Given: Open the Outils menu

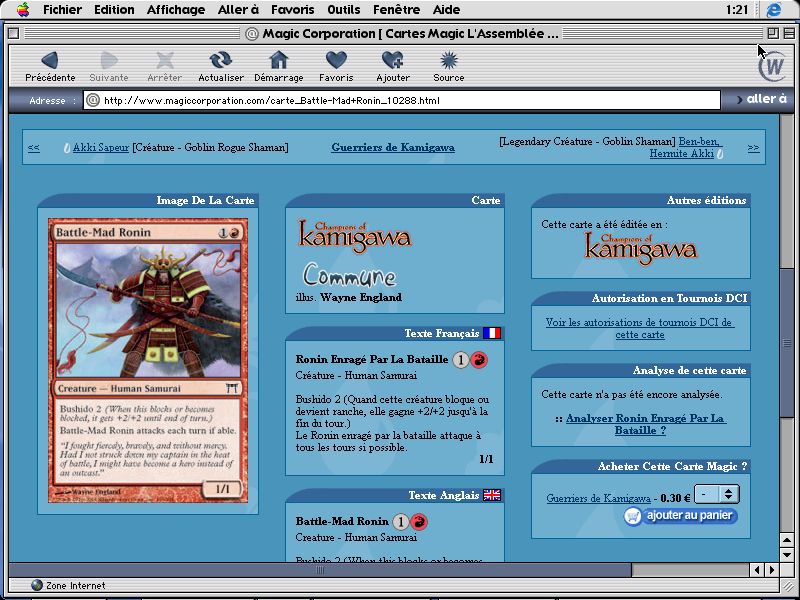Looking at the screenshot, I should click(x=344, y=9).
